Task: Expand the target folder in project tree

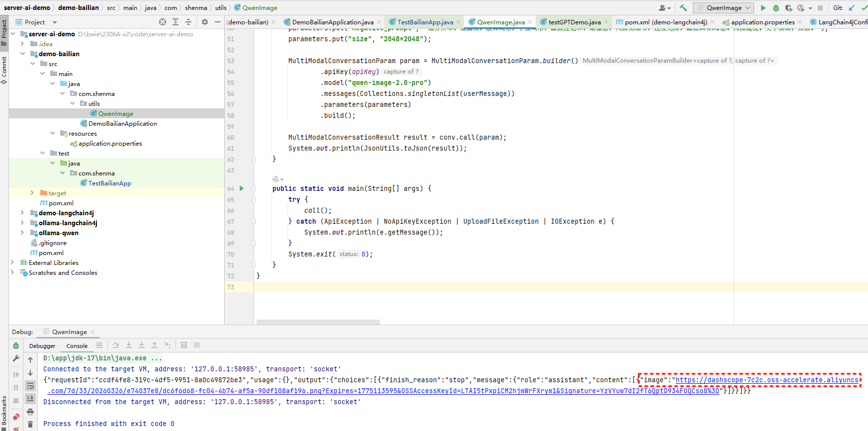Action: [x=32, y=193]
